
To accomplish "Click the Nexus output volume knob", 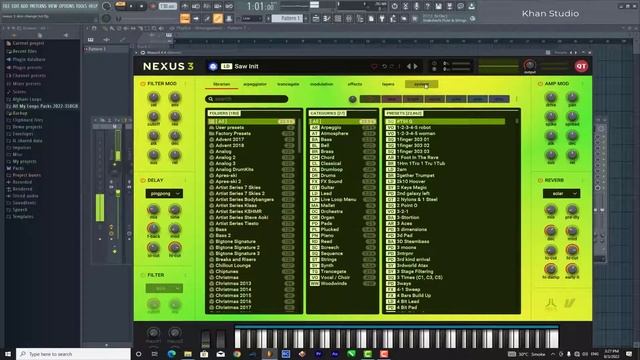I will pyautogui.click(x=529, y=65).
